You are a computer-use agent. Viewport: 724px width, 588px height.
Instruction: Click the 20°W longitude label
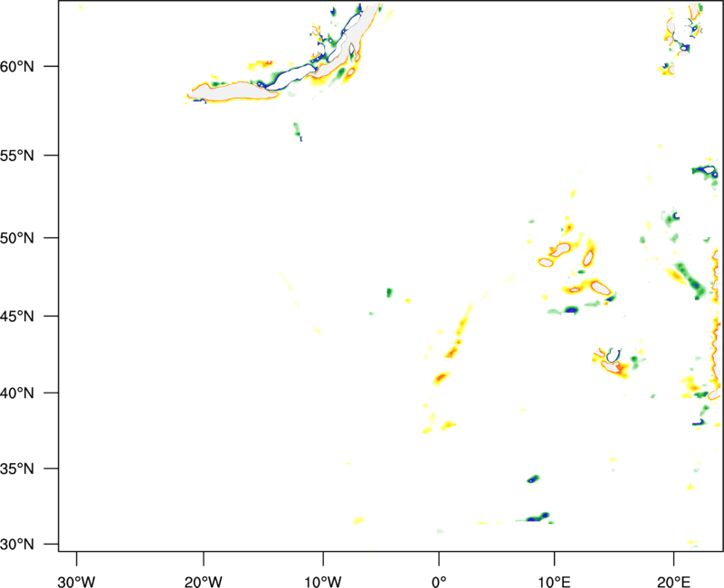pos(203,582)
